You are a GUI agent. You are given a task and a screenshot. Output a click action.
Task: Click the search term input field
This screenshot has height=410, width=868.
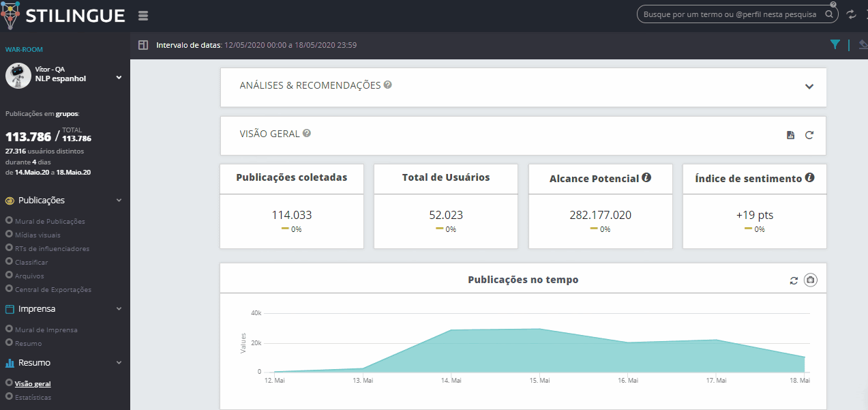pos(730,14)
